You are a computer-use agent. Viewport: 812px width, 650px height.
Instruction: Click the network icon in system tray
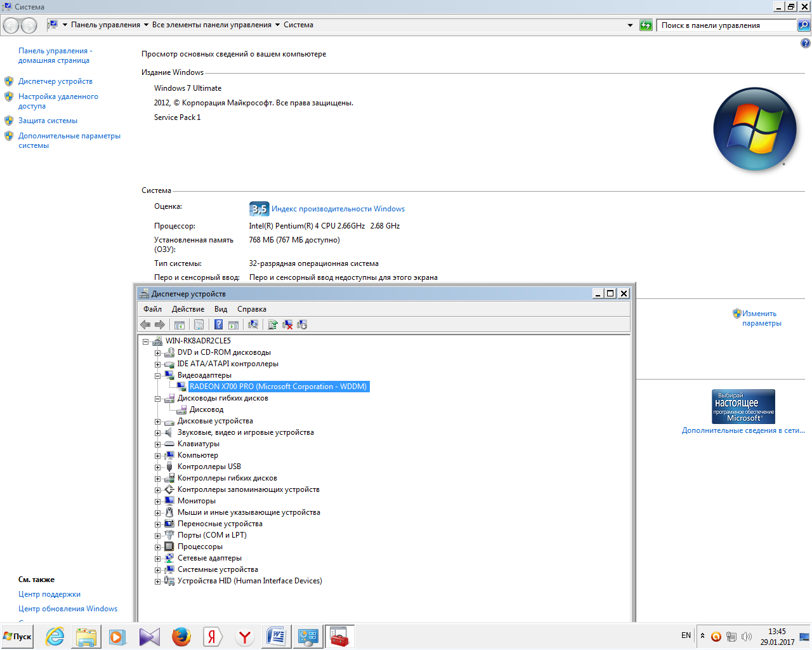(x=731, y=637)
